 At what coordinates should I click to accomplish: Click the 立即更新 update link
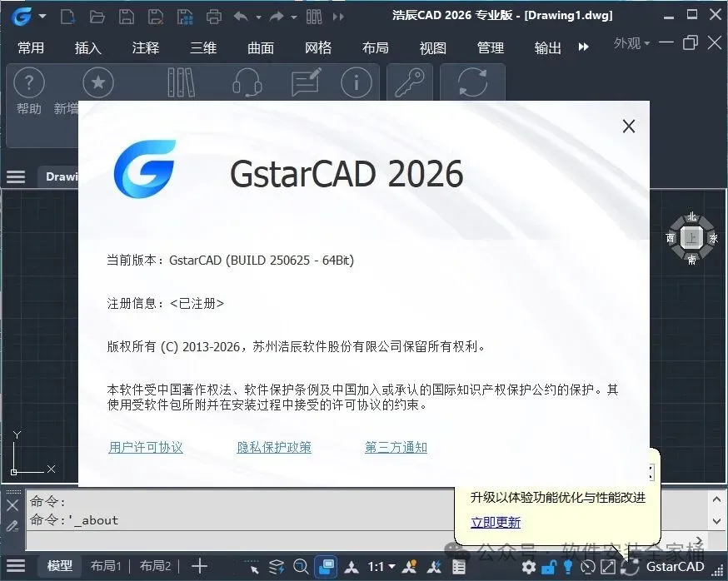pyautogui.click(x=496, y=523)
